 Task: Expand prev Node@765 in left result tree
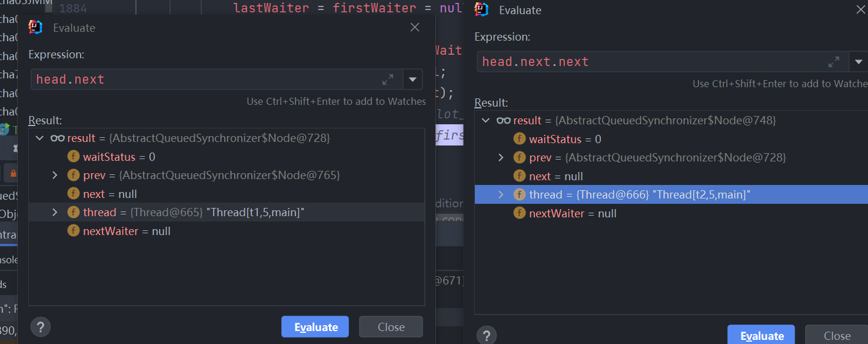click(x=55, y=176)
